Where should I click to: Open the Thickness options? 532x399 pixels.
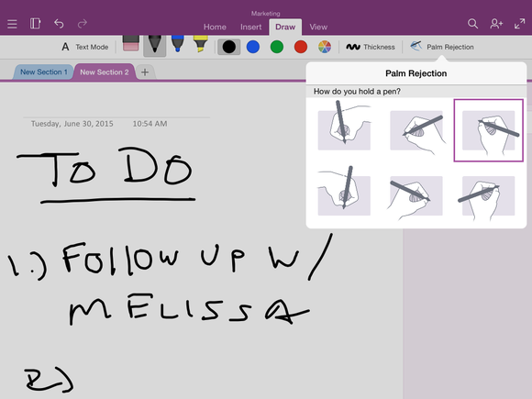[371, 47]
